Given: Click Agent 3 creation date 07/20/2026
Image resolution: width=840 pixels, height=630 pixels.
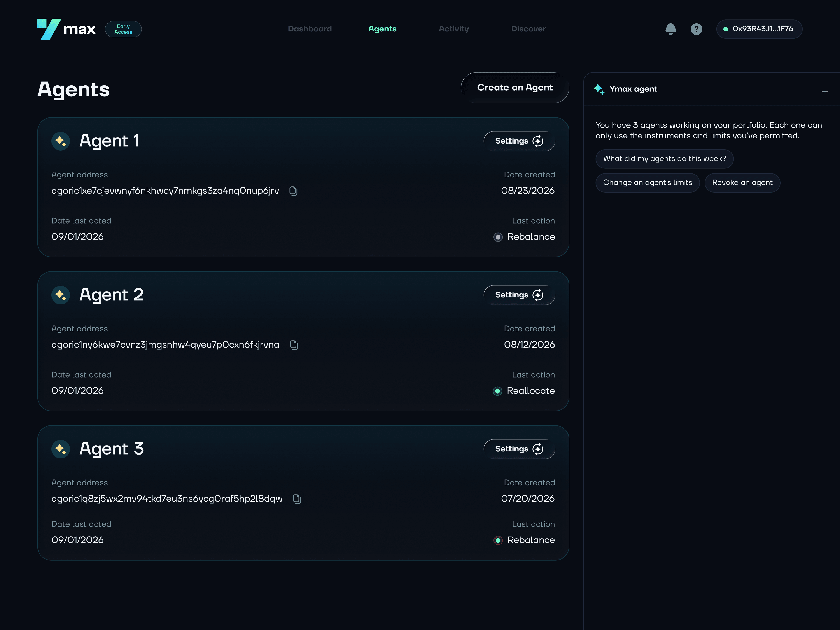Looking at the screenshot, I should [x=528, y=499].
